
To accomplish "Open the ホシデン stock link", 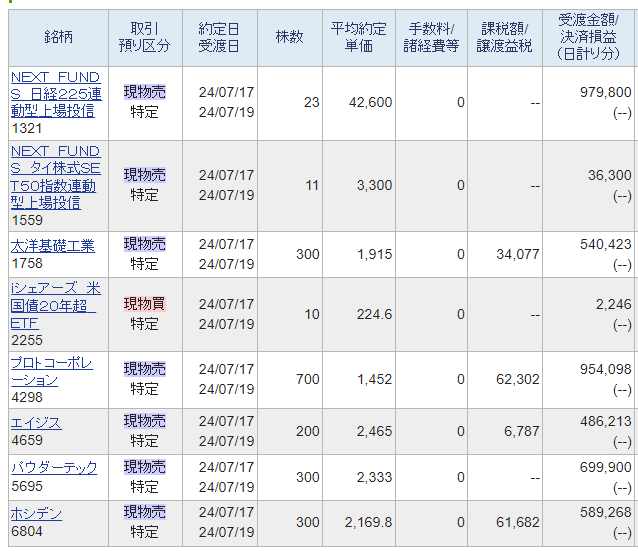I will (x=36, y=514).
